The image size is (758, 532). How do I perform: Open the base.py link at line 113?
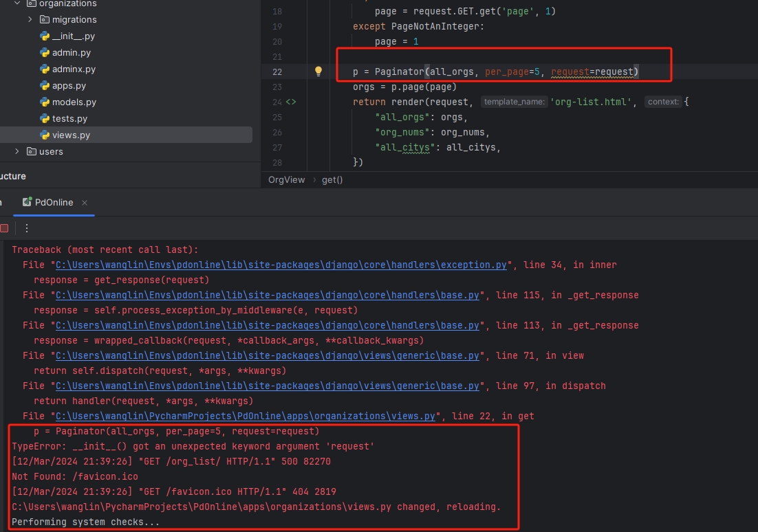pyautogui.click(x=268, y=326)
